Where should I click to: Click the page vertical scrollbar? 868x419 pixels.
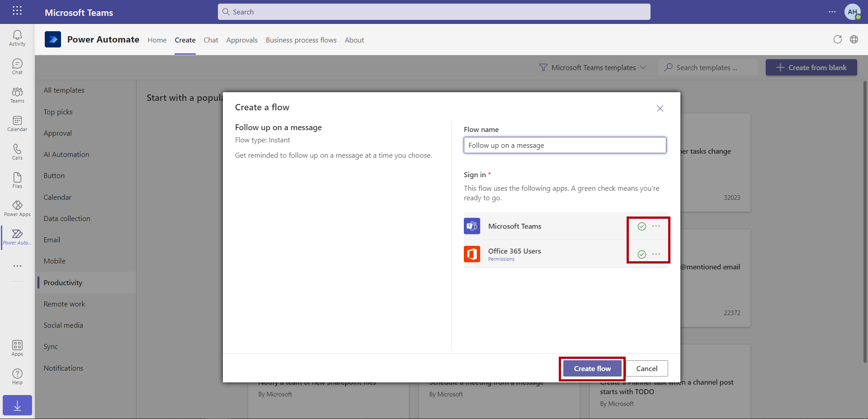point(865,221)
